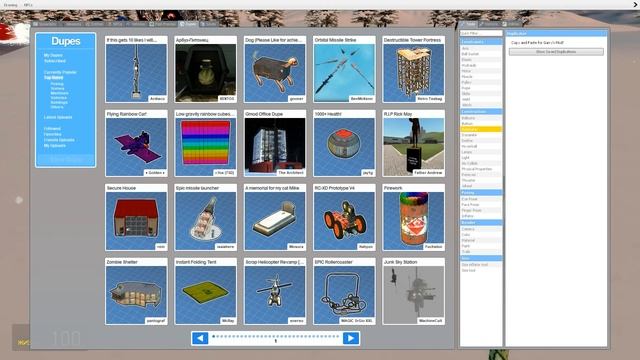Collapse the Posing tool category header
The image size is (640, 360).
[x=481, y=193]
